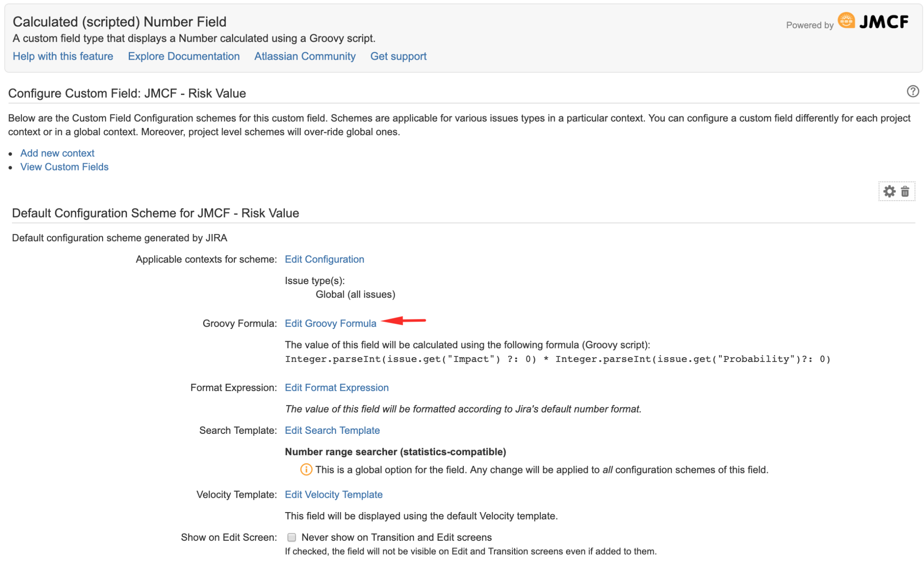Screen dimensions: 924x563
Task: Click the Search Template: label
Action: tap(238, 430)
